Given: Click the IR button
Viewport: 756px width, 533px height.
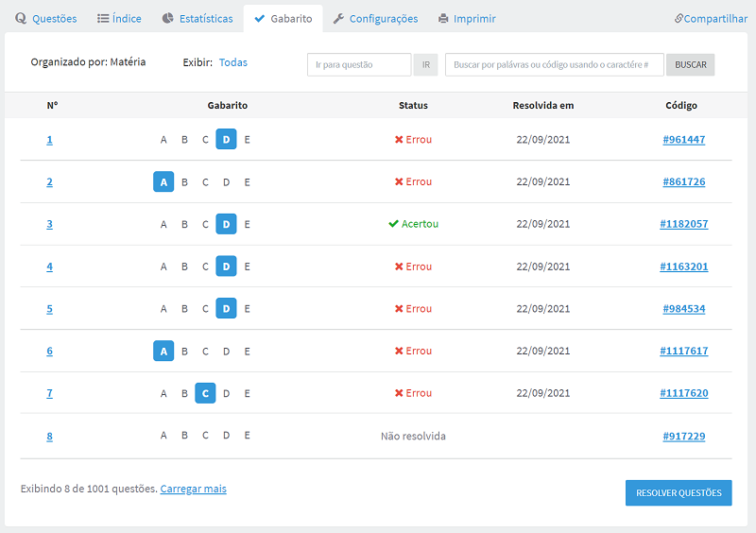Looking at the screenshot, I should pyautogui.click(x=426, y=64).
